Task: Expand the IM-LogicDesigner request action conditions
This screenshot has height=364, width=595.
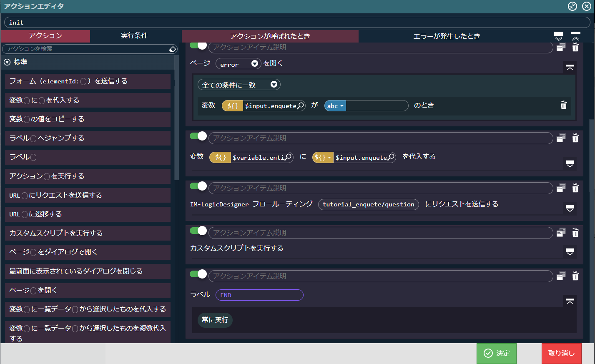Action: (x=570, y=208)
